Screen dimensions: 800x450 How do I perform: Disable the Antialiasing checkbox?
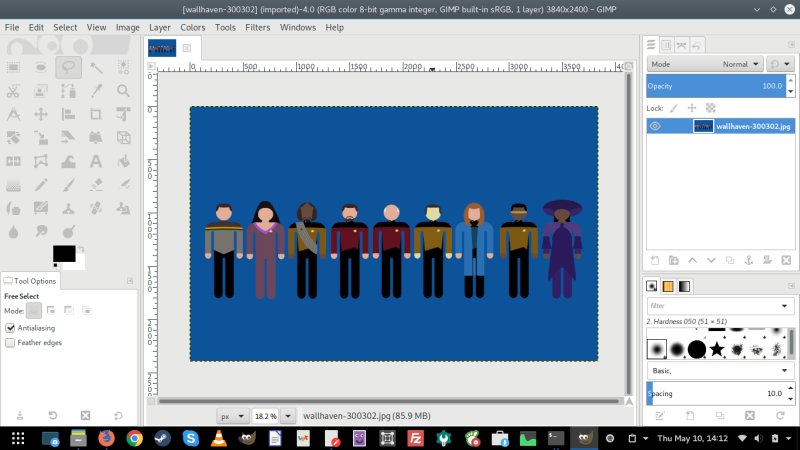point(10,328)
